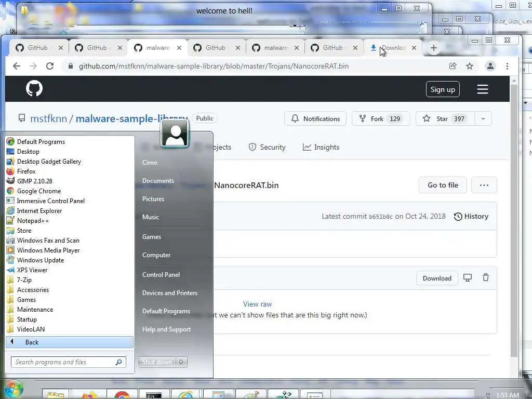Image resolution: width=532 pixels, height=399 pixels.
Task: Open Music in the Start menu right pane
Action: tap(150, 217)
